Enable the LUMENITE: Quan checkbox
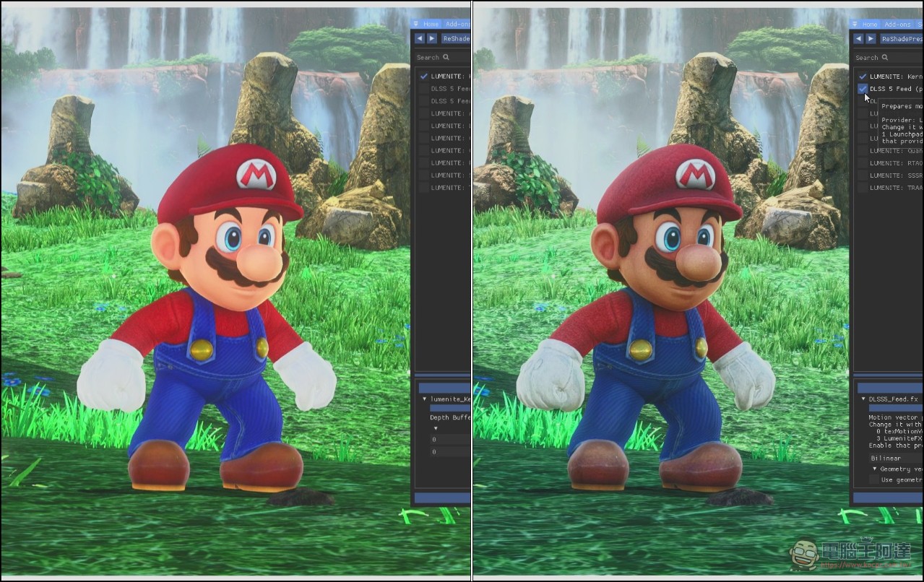 tap(863, 151)
